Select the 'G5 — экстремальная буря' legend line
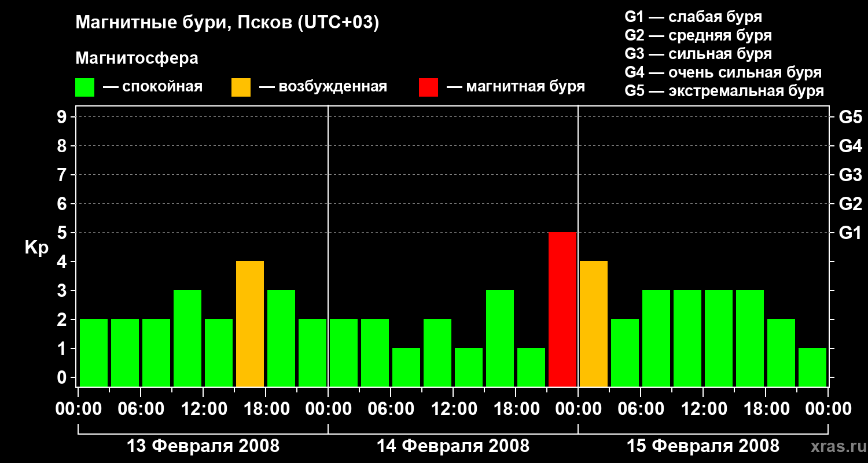The image size is (868, 463). pos(724,91)
